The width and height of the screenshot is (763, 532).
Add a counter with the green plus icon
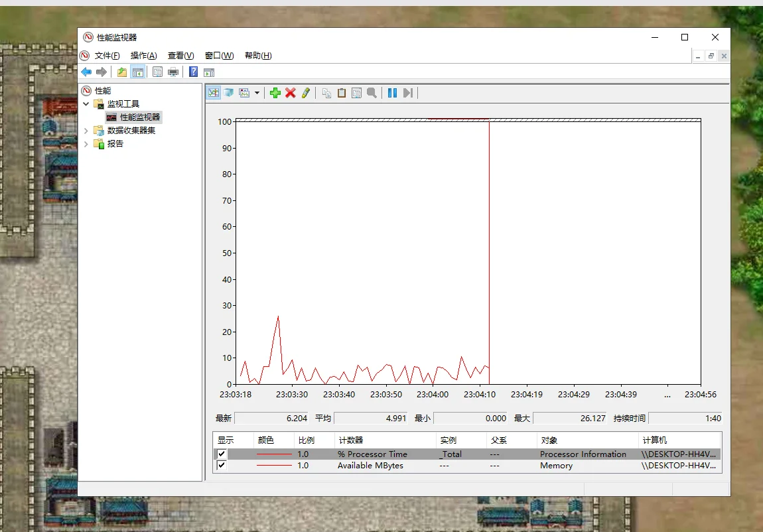(275, 92)
